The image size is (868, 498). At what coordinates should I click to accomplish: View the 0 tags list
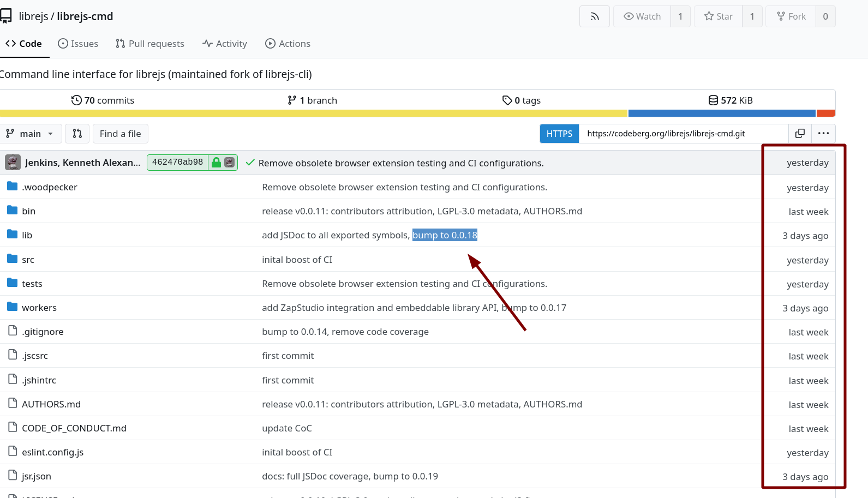click(522, 100)
